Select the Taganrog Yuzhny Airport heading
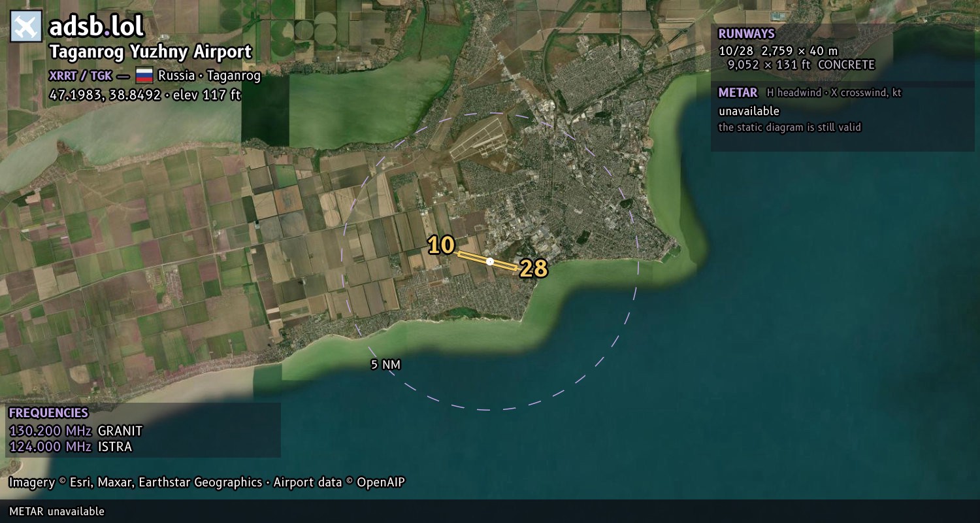 [150, 52]
